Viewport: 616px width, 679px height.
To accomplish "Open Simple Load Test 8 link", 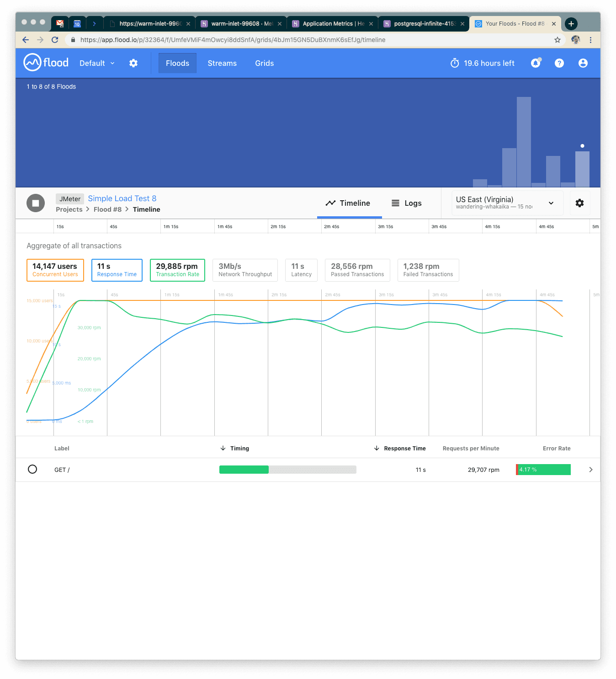I will pyautogui.click(x=122, y=198).
